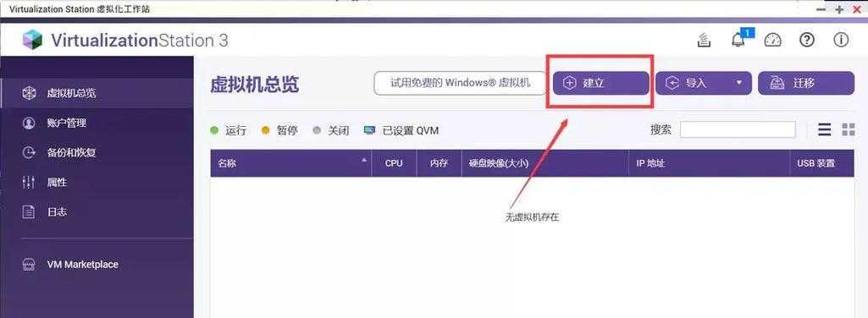Expand the 导入 dropdown arrow
868x318 pixels.
[x=738, y=83]
